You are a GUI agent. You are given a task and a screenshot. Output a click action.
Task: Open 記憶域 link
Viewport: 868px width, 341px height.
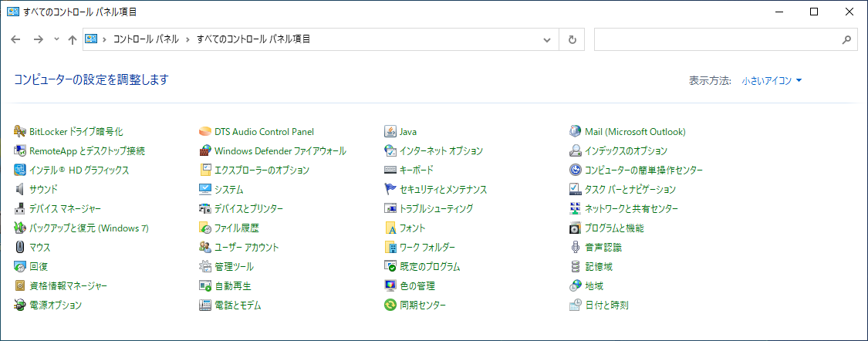point(599,266)
